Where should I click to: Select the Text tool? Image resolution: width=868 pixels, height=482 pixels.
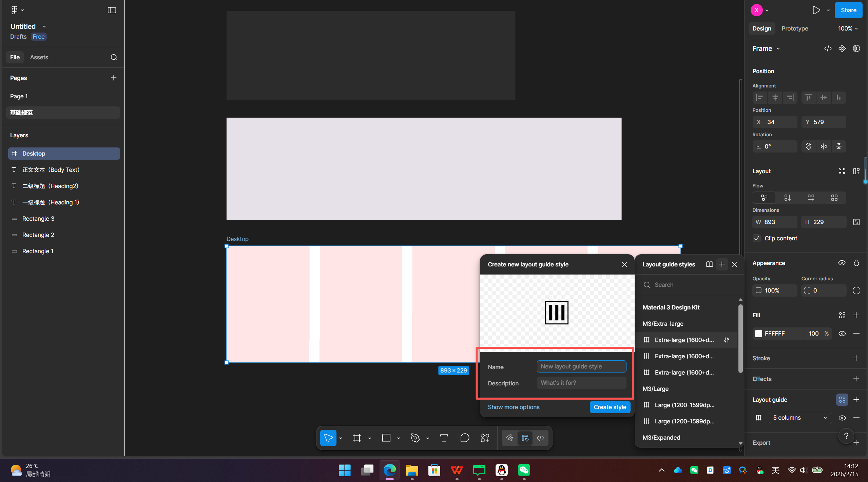click(x=444, y=438)
